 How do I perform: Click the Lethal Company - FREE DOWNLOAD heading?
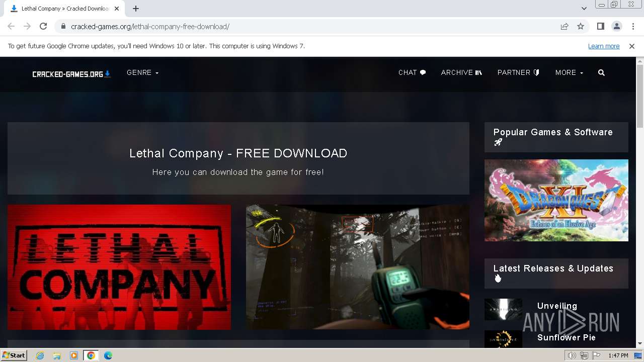pyautogui.click(x=238, y=153)
